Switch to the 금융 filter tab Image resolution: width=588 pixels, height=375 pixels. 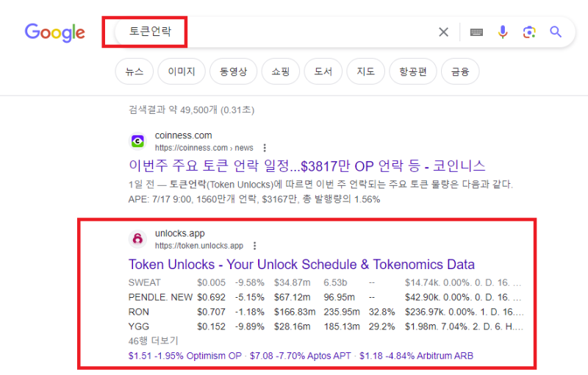point(460,71)
